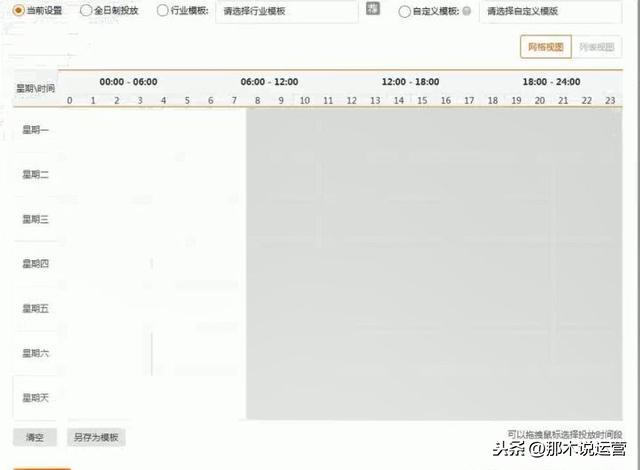640x470 pixels.
Task: Switch to the 网格视图 tab
Action: [x=546, y=47]
